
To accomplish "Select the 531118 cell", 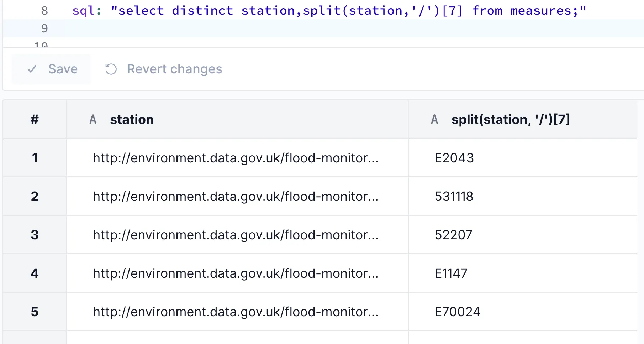I will pos(454,196).
